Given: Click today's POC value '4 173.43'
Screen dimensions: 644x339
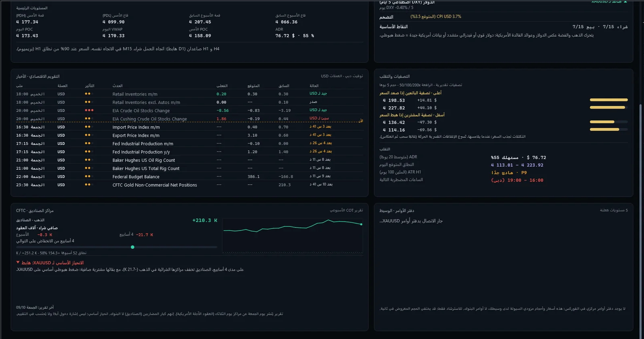Looking at the screenshot, I should (x=27, y=36).
